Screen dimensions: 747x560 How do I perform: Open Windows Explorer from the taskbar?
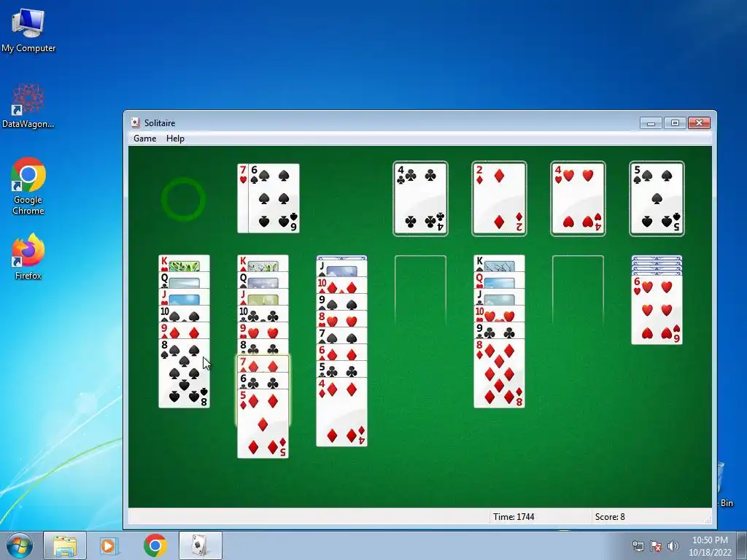tap(65, 545)
